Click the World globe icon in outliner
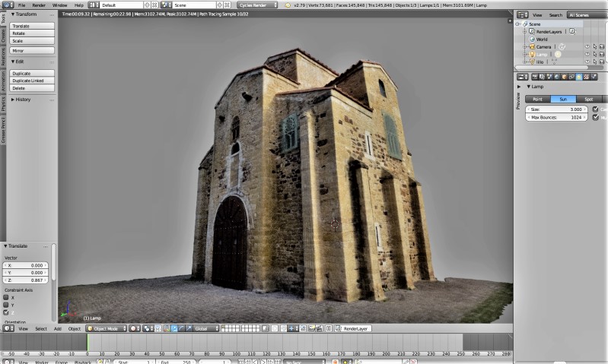The height and width of the screenshot is (364, 608). click(532, 39)
